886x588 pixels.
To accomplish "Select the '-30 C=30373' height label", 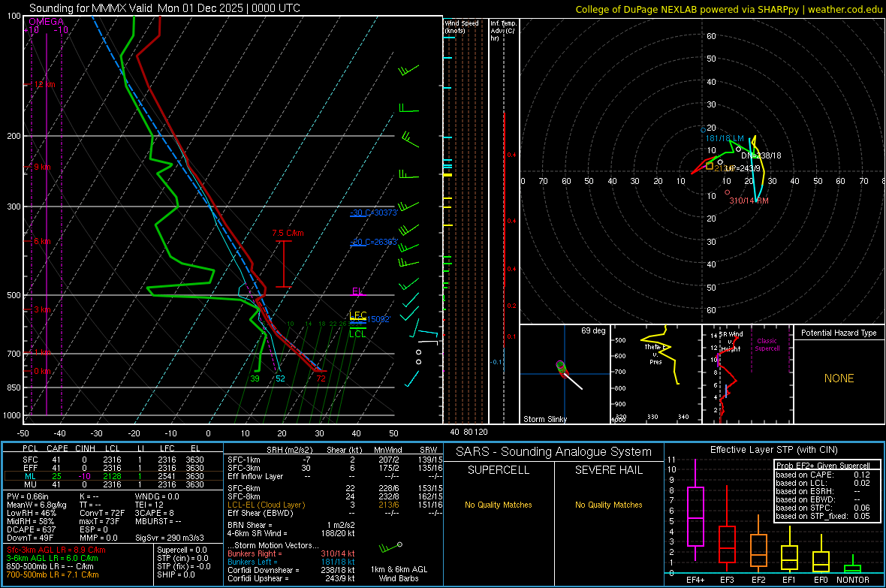I will [373, 213].
